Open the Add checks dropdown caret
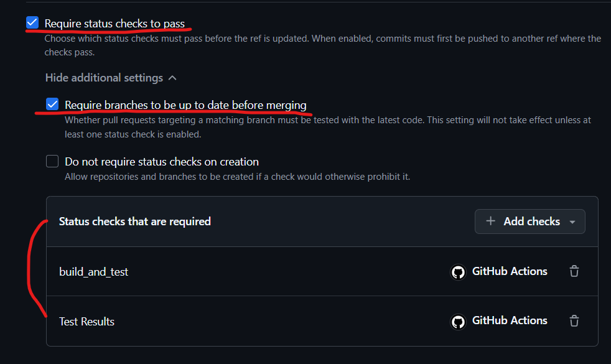 click(x=572, y=222)
